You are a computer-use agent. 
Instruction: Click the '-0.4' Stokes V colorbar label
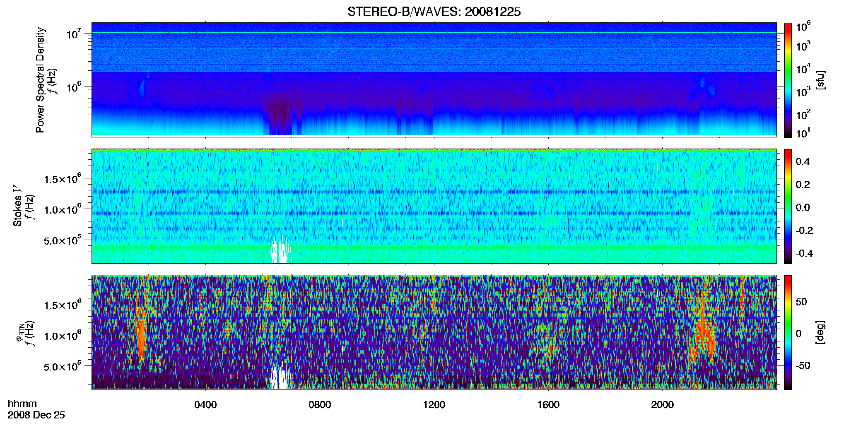tap(804, 253)
